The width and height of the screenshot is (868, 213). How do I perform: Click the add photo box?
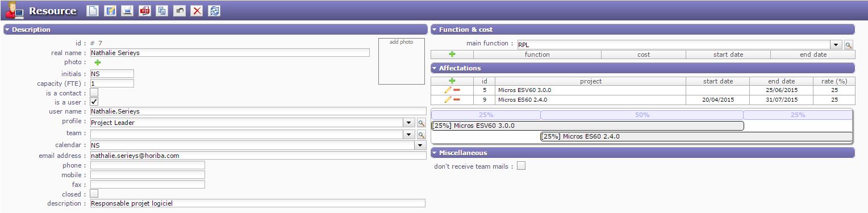[402, 61]
